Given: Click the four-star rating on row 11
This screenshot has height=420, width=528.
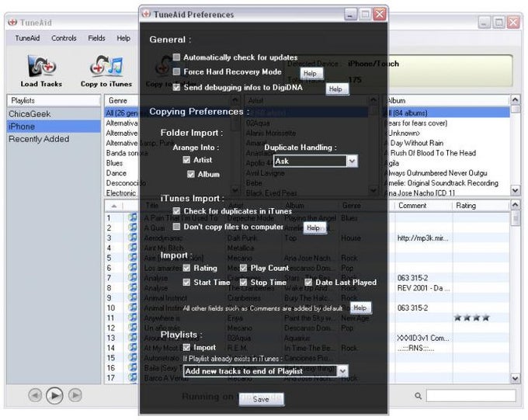Looking at the screenshot, I should 471,318.
